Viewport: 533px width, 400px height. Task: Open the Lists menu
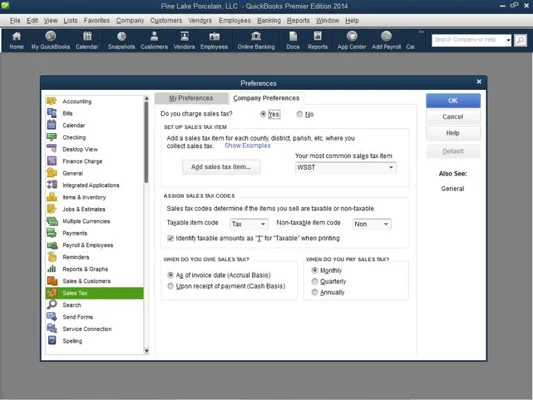[70, 20]
